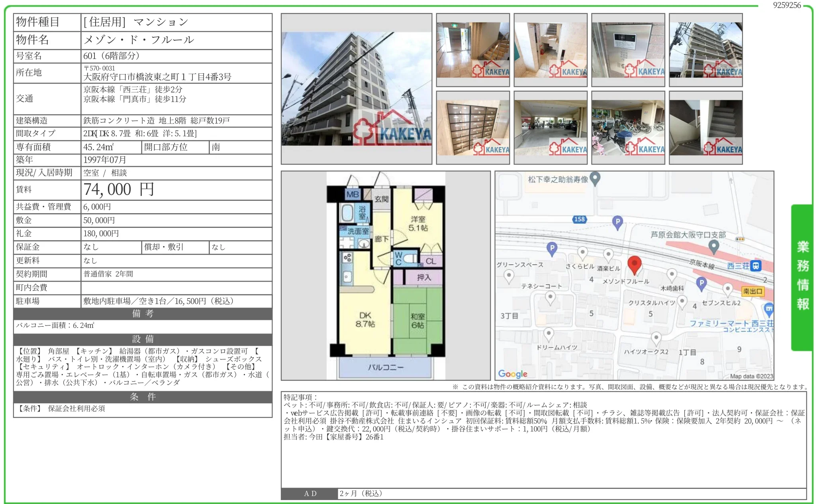Viewport: 819px width, 504px height.
Task: Click the ファミリーマート西三荘 store icon
Action: [769, 309]
